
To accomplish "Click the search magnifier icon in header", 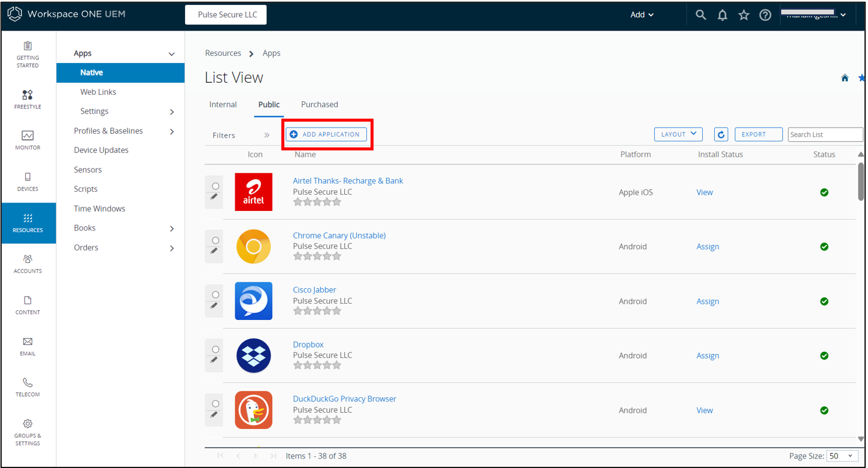I will tap(700, 15).
